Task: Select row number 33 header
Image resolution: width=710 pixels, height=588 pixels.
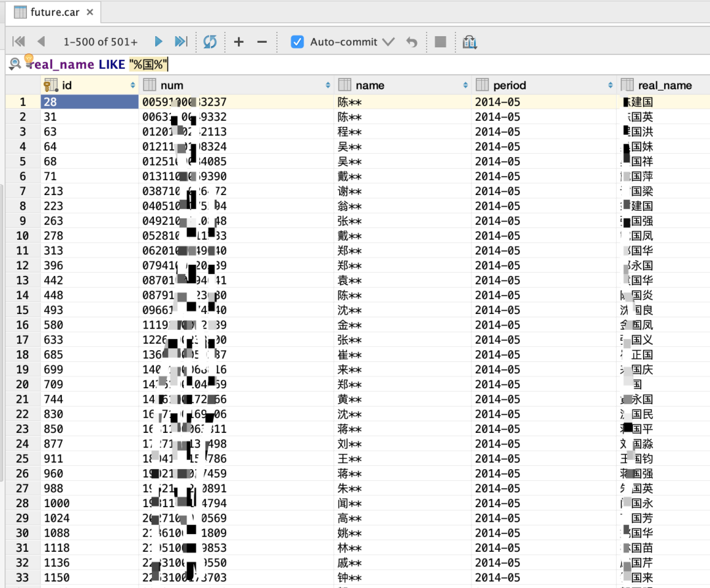Action: (x=22, y=577)
